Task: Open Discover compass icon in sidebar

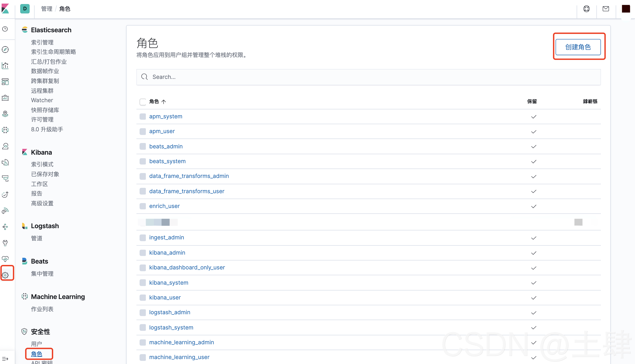Action: coord(5,50)
